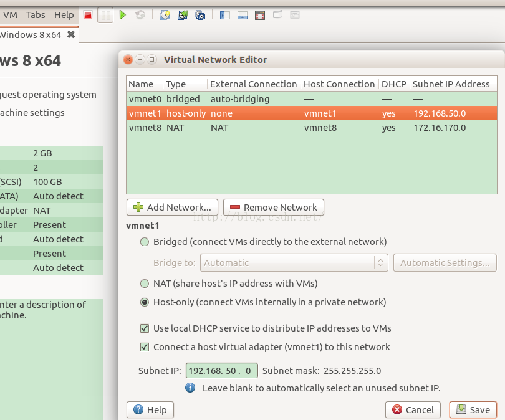Select the vmnet8 NAT network row
This screenshot has height=420, width=505.
click(x=312, y=128)
